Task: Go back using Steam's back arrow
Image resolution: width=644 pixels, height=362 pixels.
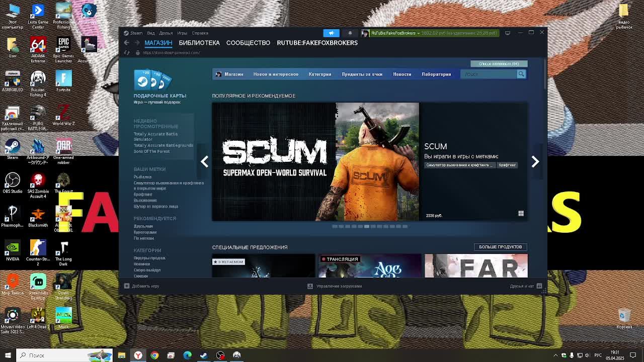Action: coord(126,43)
